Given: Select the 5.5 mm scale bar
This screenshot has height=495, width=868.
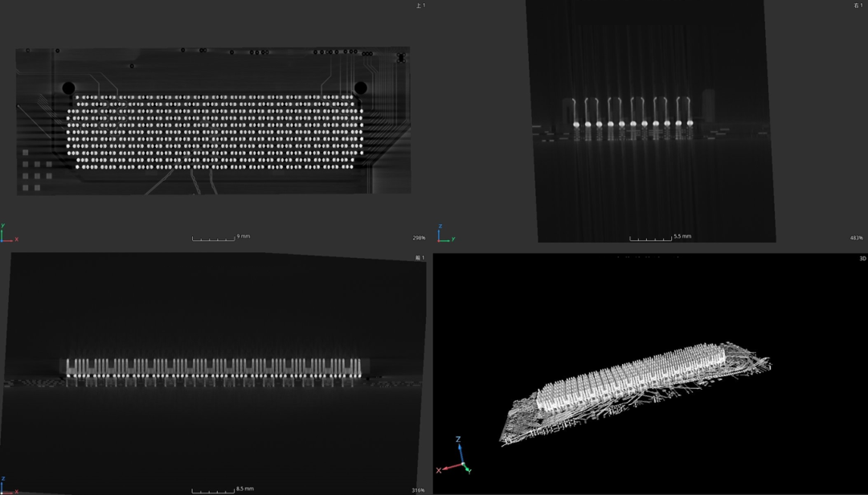Looking at the screenshot, I should coord(650,238).
